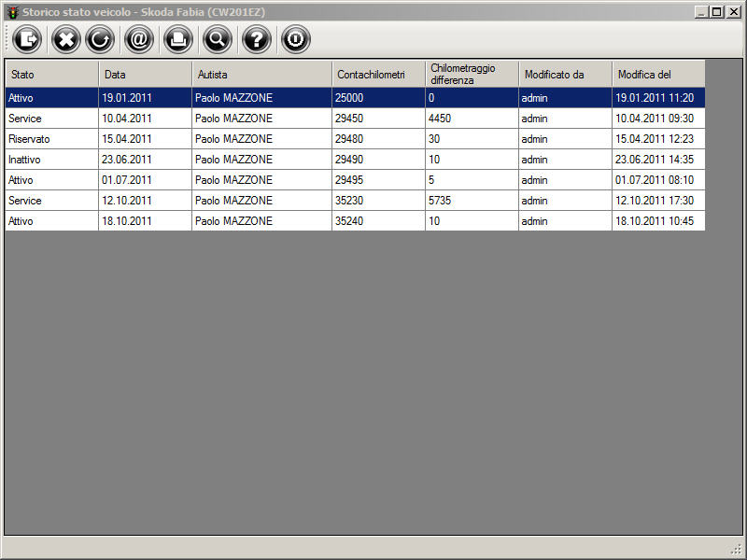This screenshot has width=747, height=560.
Task: Refresh the list with circular arrow icon
Action: pyautogui.click(x=100, y=39)
